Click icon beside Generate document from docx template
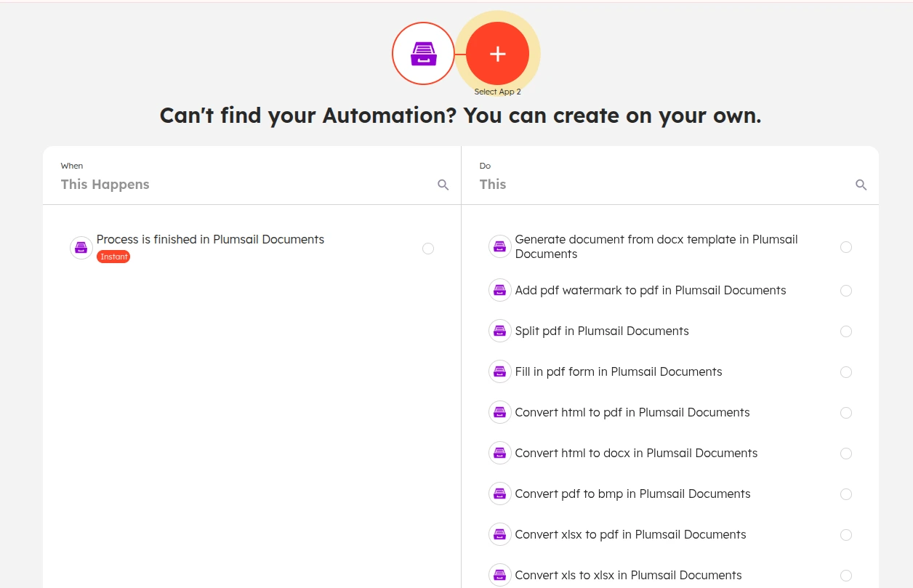 tap(499, 247)
